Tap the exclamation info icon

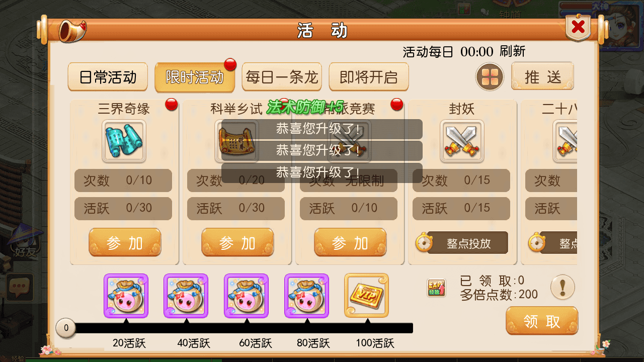coord(562,288)
